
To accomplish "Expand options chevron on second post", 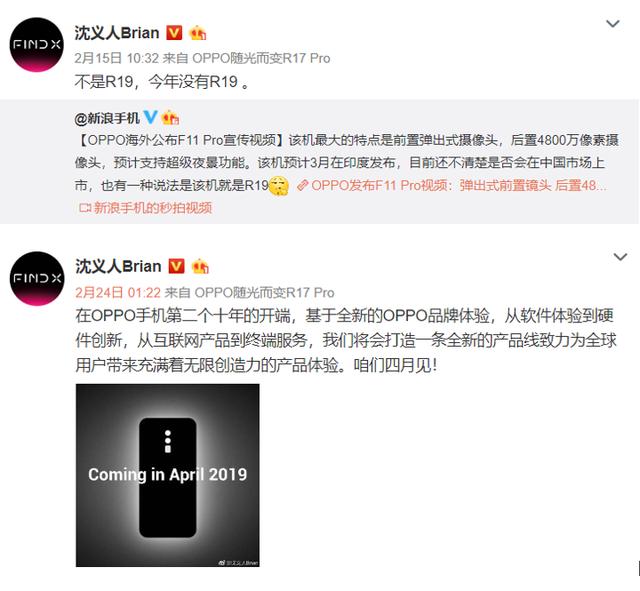I will coord(620,257).
